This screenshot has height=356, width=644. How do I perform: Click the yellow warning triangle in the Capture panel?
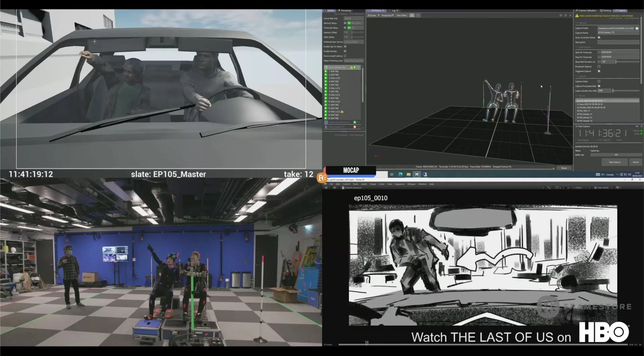pyautogui.click(x=578, y=15)
